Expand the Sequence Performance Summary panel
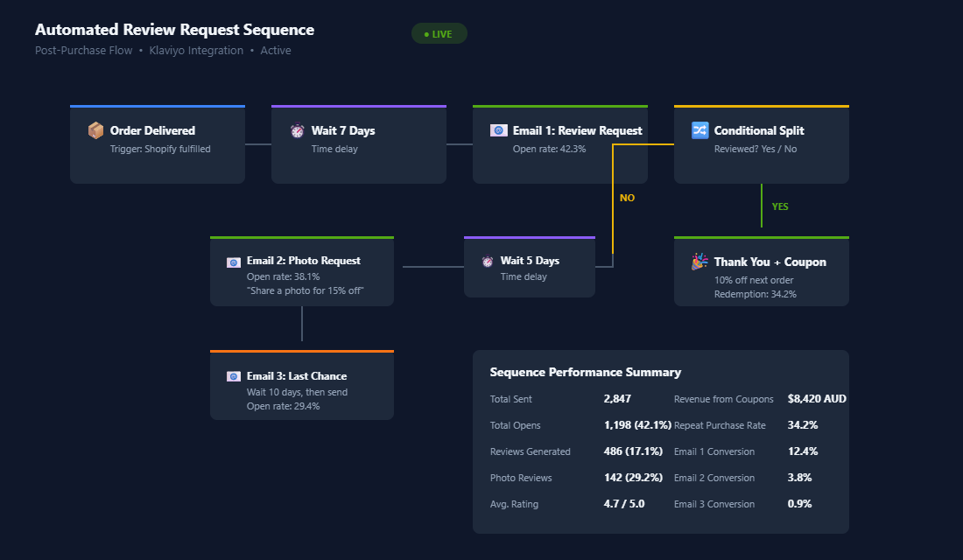This screenshot has width=963, height=560. pos(586,372)
